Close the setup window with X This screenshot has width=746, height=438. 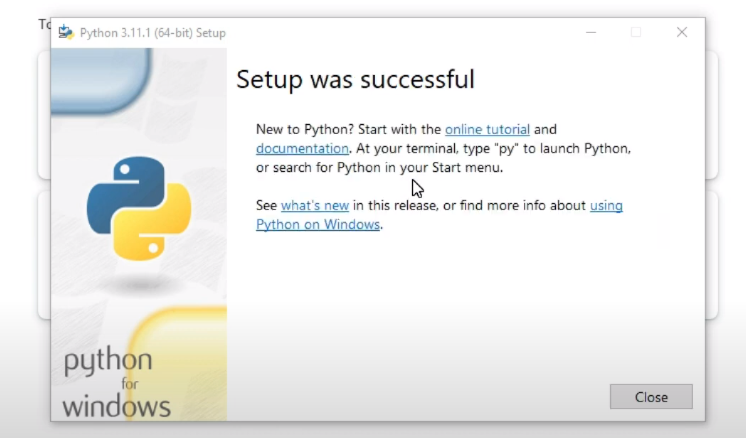[x=682, y=32]
